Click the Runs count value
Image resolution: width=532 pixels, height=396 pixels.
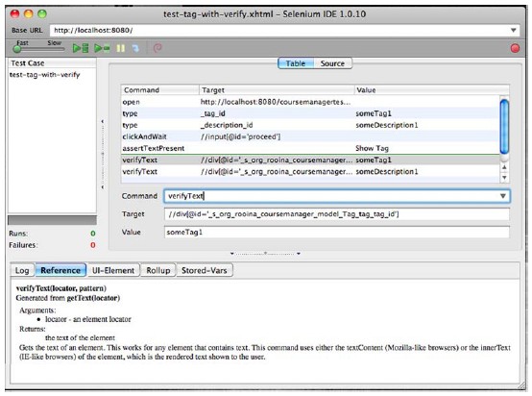coord(92,234)
